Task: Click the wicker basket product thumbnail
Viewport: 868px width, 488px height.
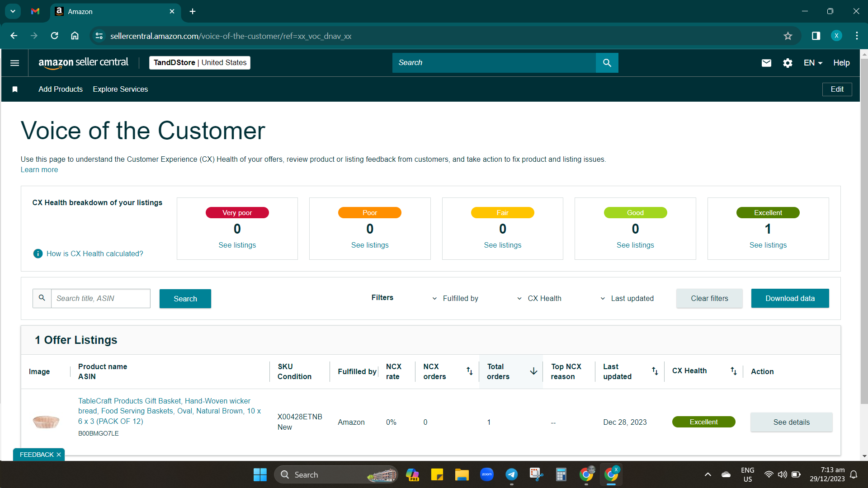Action: click(x=46, y=422)
